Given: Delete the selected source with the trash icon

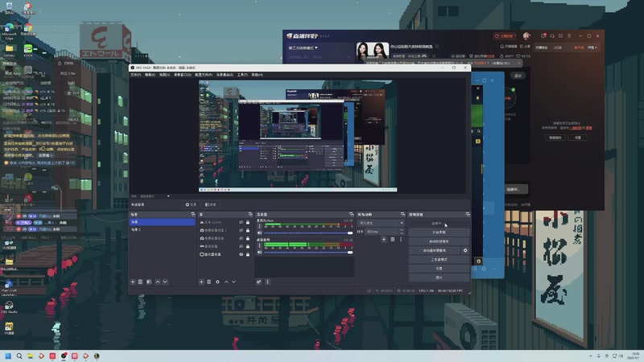Looking at the screenshot, I should pyautogui.click(x=209, y=282).
